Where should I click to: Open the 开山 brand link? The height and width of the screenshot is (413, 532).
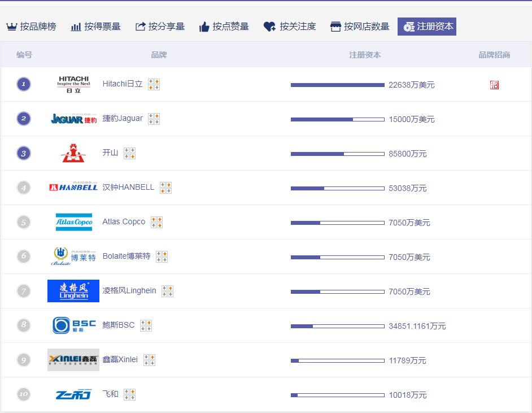tap(110, 153)
